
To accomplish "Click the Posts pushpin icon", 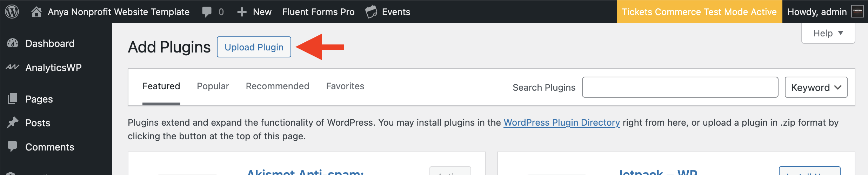I will coord(13,123).
